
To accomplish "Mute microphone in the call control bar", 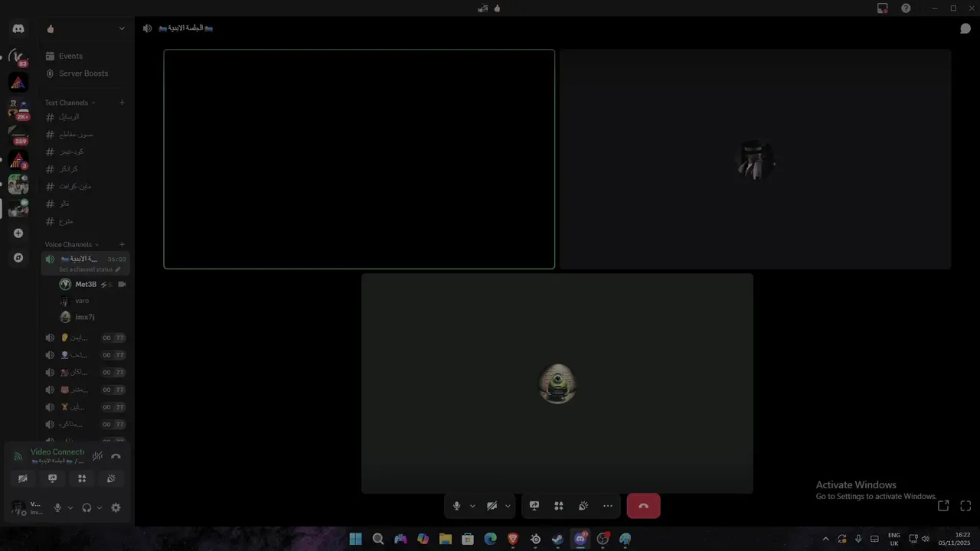I will pos(456,506).
